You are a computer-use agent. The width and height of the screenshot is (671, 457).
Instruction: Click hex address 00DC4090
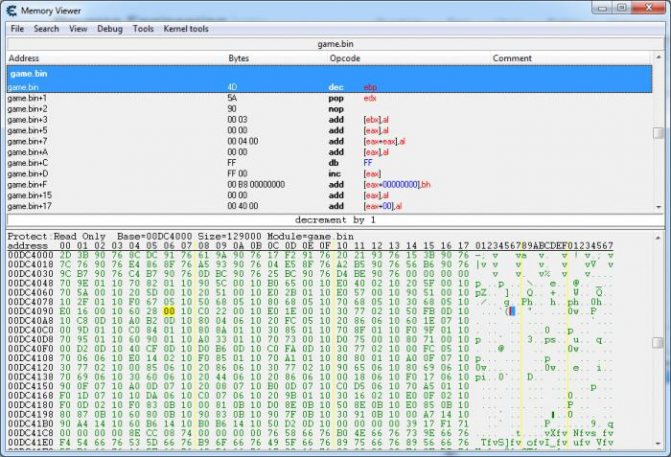(30, 312)
